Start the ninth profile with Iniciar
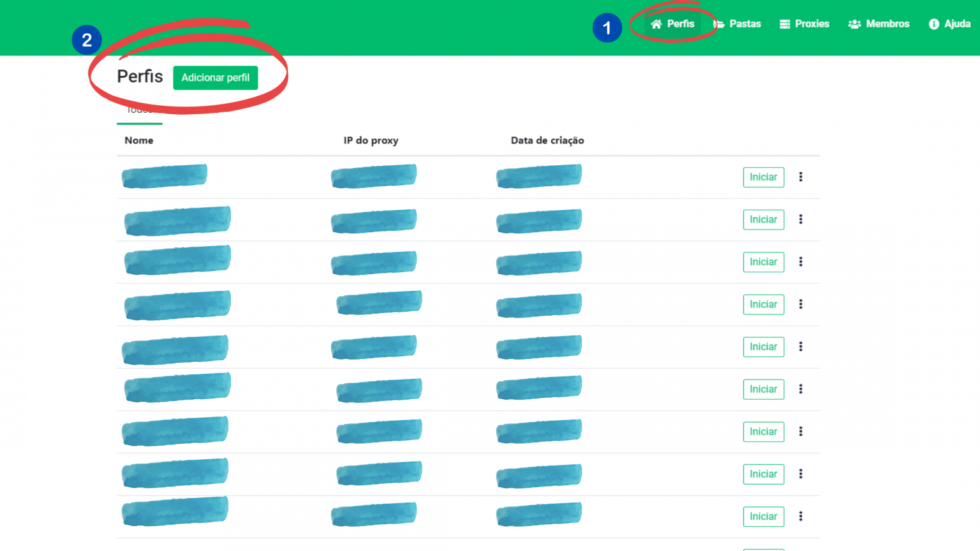 point(764,517)
